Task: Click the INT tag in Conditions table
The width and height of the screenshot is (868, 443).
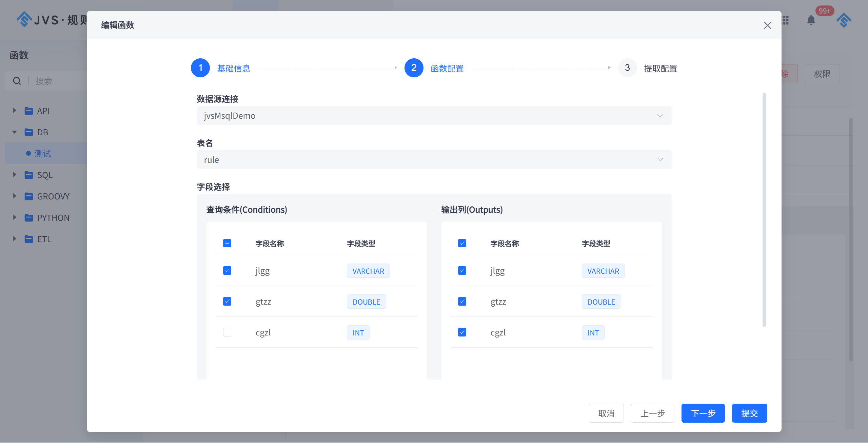Action: (358, 332)
